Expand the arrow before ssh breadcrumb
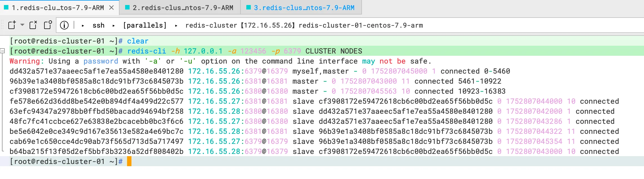 (83, 25)
